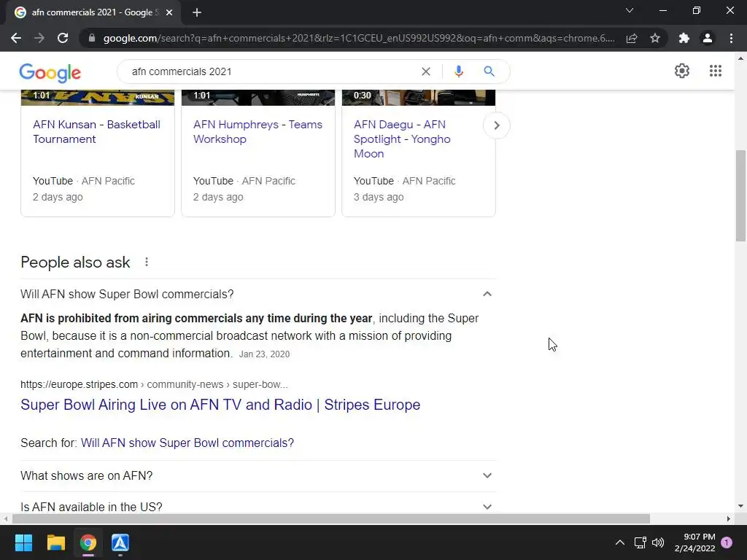This screenshot has width=747, height=560.
Task: Open the Chrome profile avatar menu
Action: pyautogui.click(x=708, y=38)
